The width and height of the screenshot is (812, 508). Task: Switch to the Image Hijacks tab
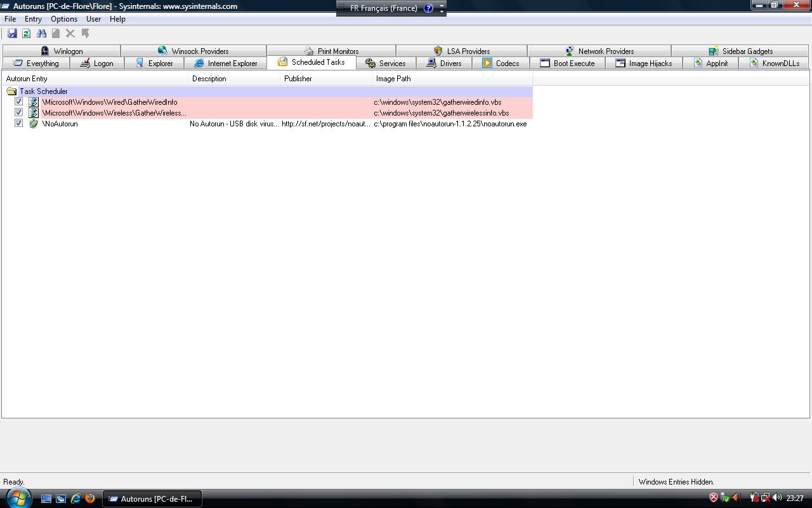point(644,63)
